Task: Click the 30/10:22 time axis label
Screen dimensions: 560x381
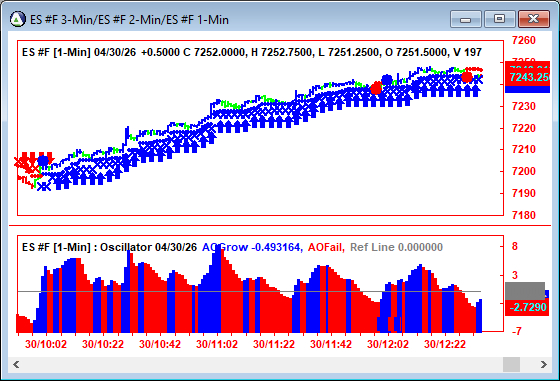Action: [x=103, y=344]
